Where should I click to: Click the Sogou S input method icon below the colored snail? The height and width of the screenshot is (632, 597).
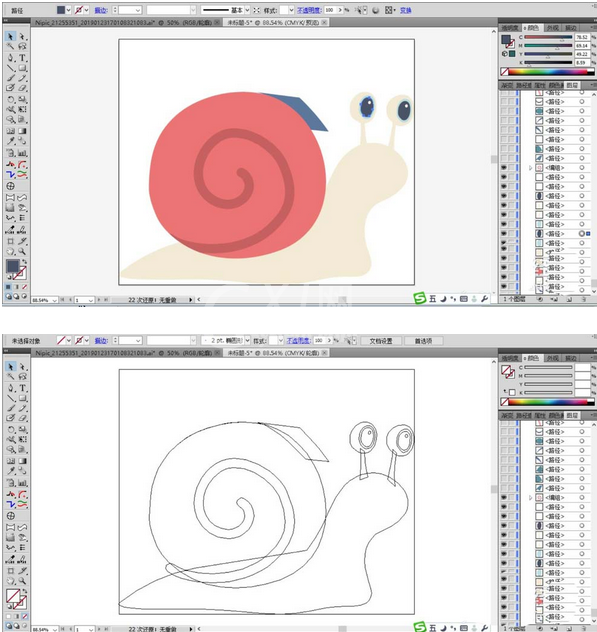coord(420,298)
